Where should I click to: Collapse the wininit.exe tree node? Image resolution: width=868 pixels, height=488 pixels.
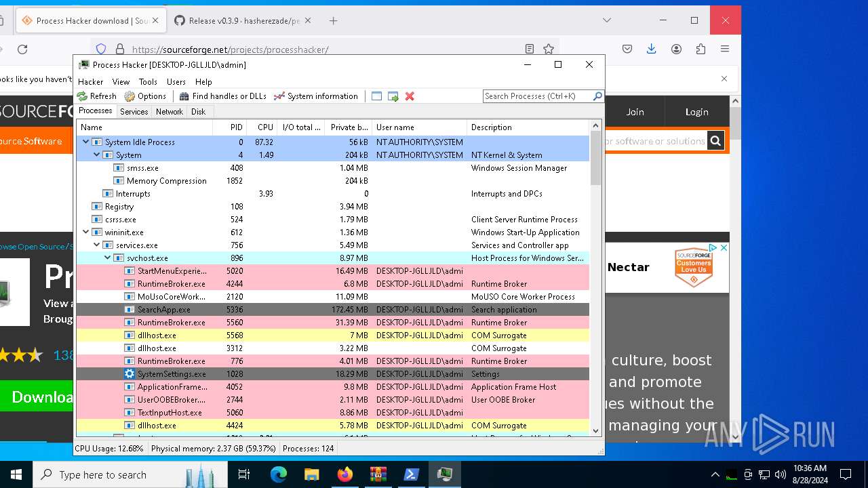(86, 232)
